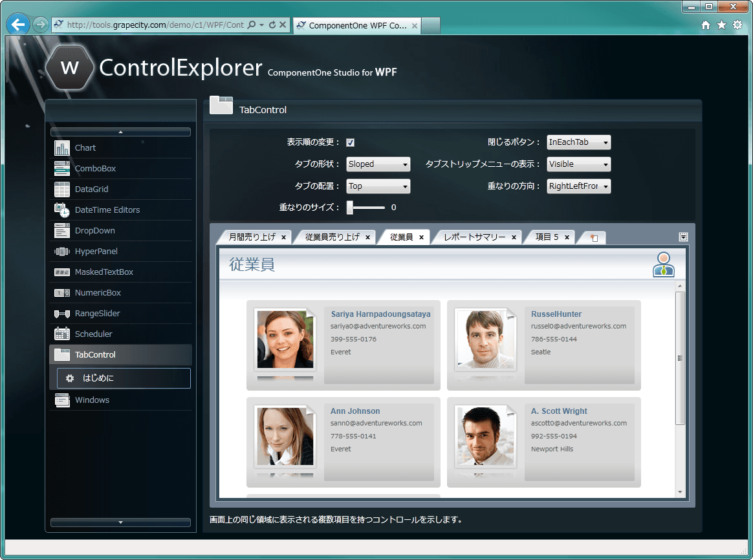
Task: Click the 重なりのサイズ slider thumb
Action: pos(350,208)
